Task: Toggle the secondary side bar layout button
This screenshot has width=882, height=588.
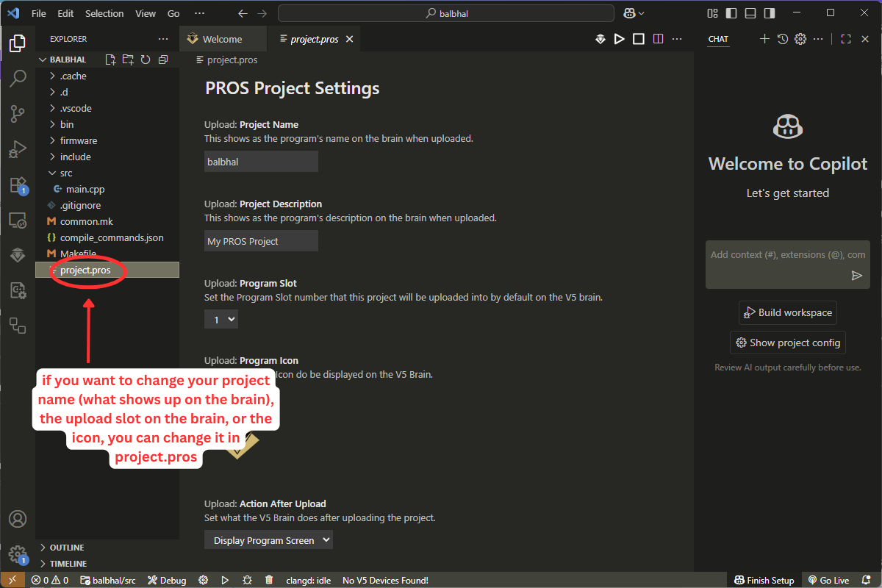Action: [x=770, y=13]
